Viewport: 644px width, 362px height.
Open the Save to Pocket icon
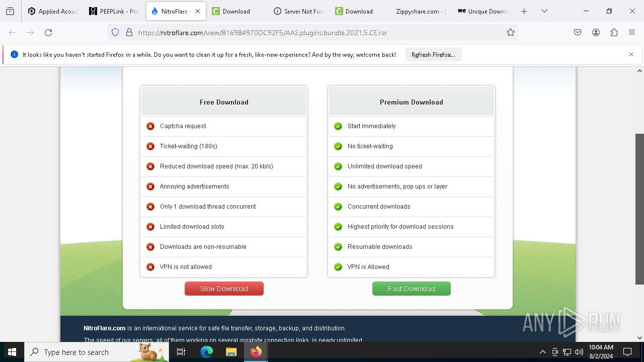578,32
